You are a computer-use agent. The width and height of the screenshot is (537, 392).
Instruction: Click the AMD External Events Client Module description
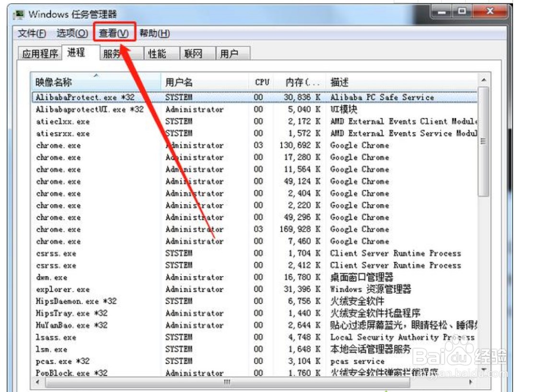[403, 121]
